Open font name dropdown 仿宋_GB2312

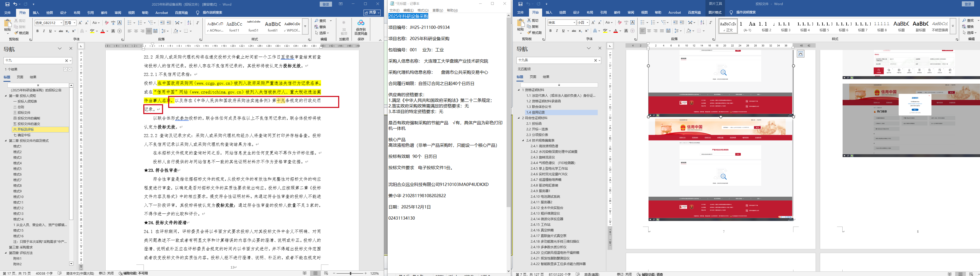(x=61, y=23)
